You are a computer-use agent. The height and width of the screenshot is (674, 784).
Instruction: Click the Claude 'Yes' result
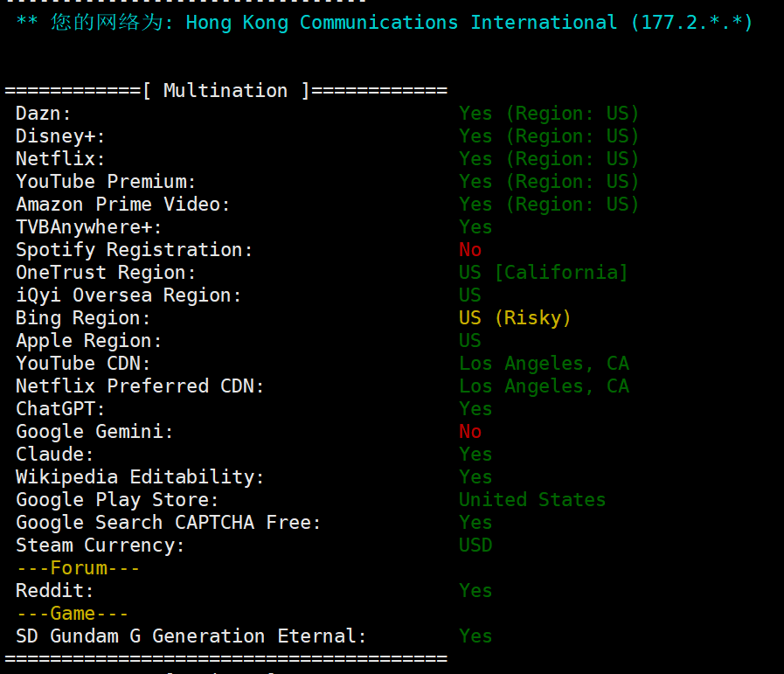tap(475, 455)
